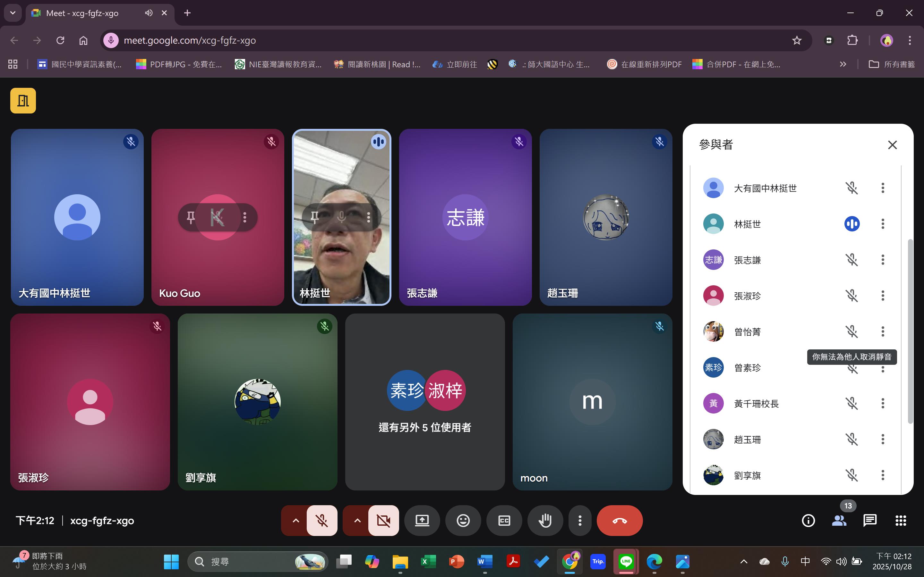
Task: Open the more options menu in call controls
Action: 580,520
